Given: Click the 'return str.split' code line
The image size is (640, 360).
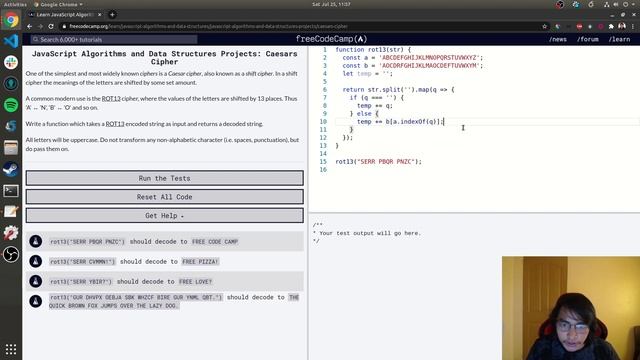Looking at the screenshot, I should (x=398, y=89).
